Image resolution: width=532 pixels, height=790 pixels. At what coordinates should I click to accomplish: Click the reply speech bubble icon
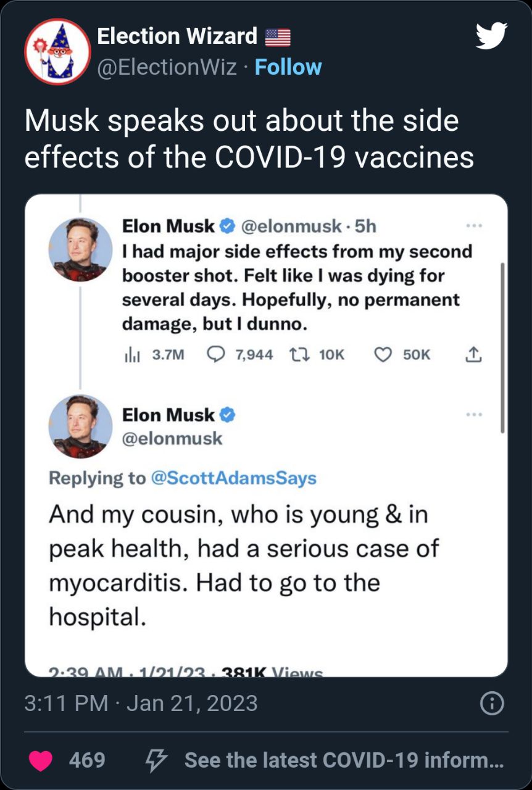(x=215, y=354)
